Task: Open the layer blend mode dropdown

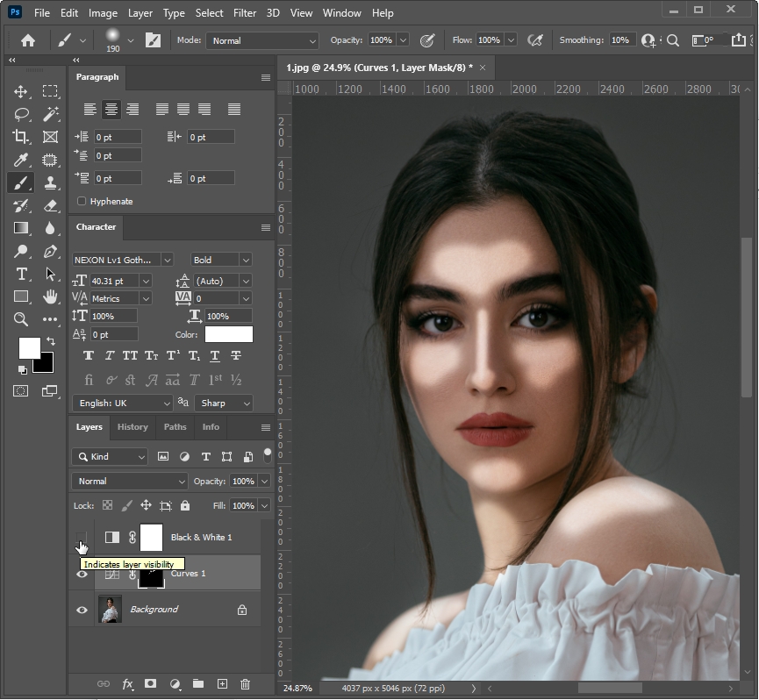Action: click(130, 482)
